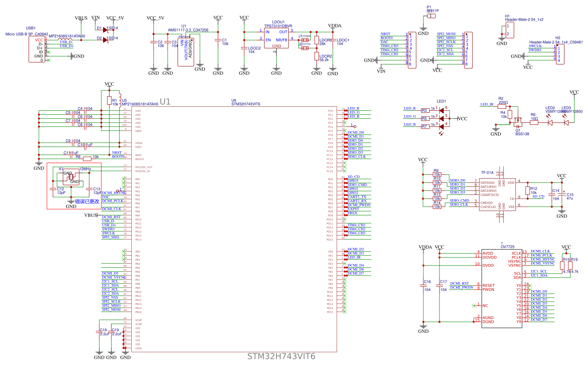Image resolution: width=588 pixels, height=365 pixels.
Task: Click the FREX net label
Action: [353, 213]
